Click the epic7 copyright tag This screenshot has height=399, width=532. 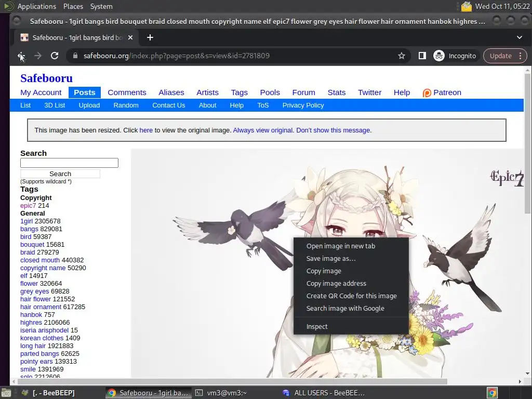point(28,206)
